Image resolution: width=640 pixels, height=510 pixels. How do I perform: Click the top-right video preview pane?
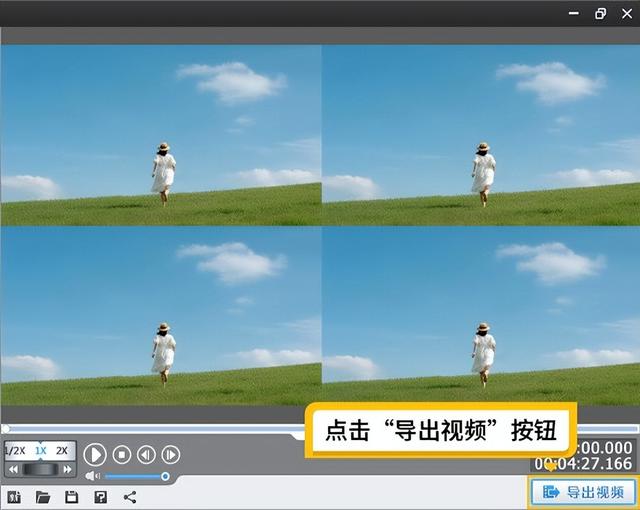481,135
